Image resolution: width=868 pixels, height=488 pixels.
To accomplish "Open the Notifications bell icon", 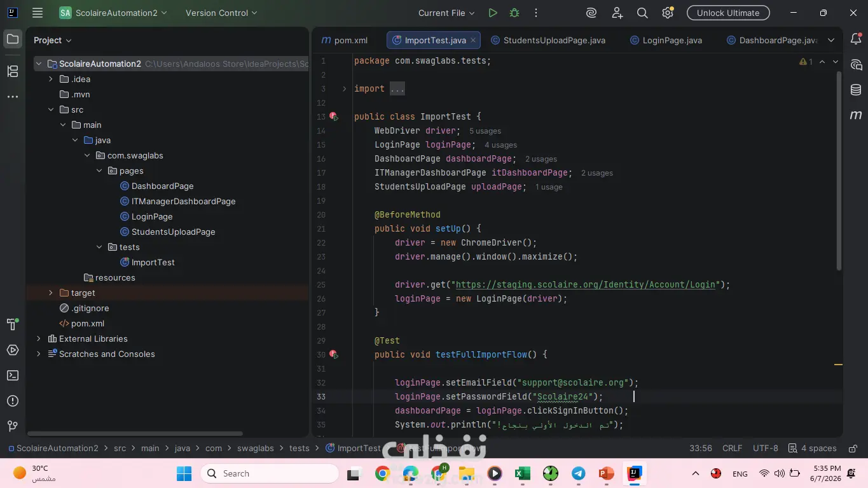I will pyautogui.click(x=856, y=39).
